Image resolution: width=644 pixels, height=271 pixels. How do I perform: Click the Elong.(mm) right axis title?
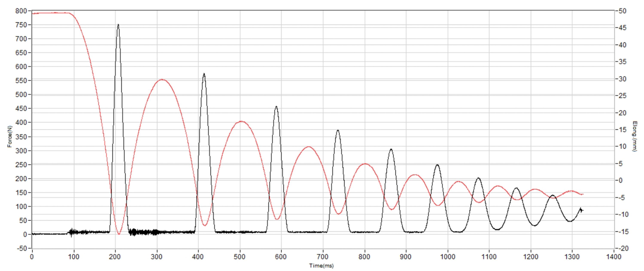[634, 136]
